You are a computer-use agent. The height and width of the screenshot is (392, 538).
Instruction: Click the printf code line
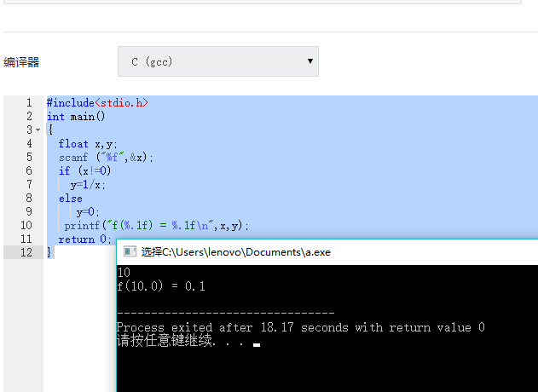157,226
